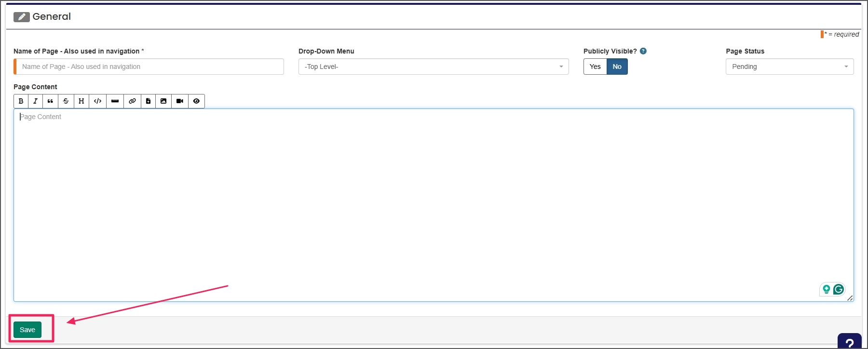Expand the Page Status dropdown showing Pending
Screen dimensions: 868x349
coord(789,67)
